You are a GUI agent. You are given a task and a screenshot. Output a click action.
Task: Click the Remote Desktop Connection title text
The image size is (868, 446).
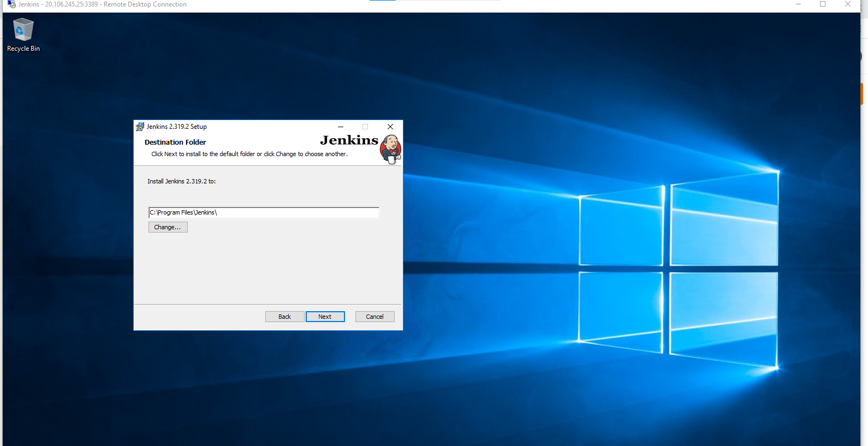[x=103, y=4]
